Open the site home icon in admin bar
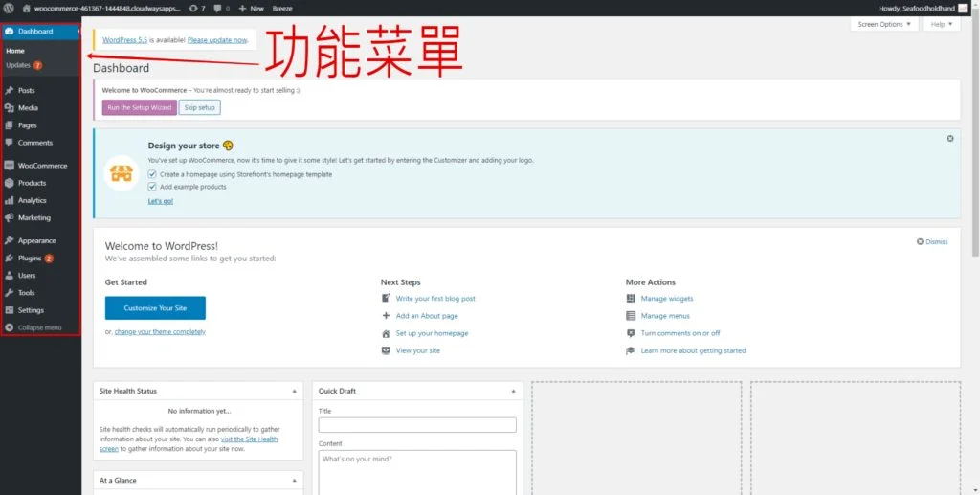The width and height of the screenshot is (980, 495). pyautogui.click(x=26, y=8)
